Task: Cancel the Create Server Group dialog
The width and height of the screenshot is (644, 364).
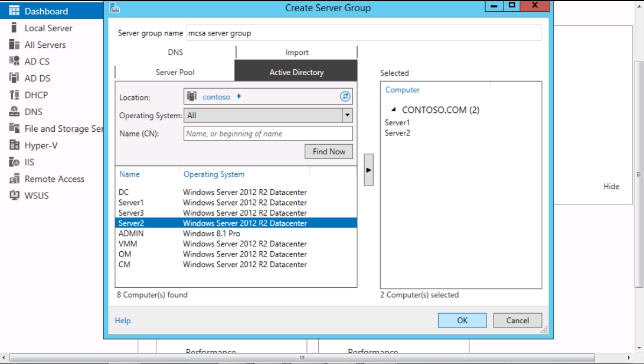Action: click(518, 320)
